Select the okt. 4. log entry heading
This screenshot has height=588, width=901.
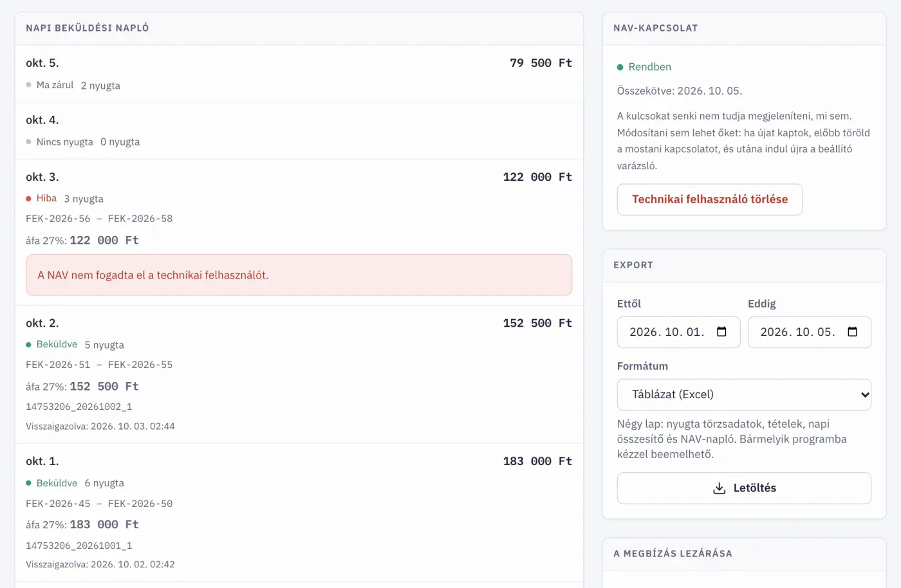pyautogui.click(x=42, y=120)
